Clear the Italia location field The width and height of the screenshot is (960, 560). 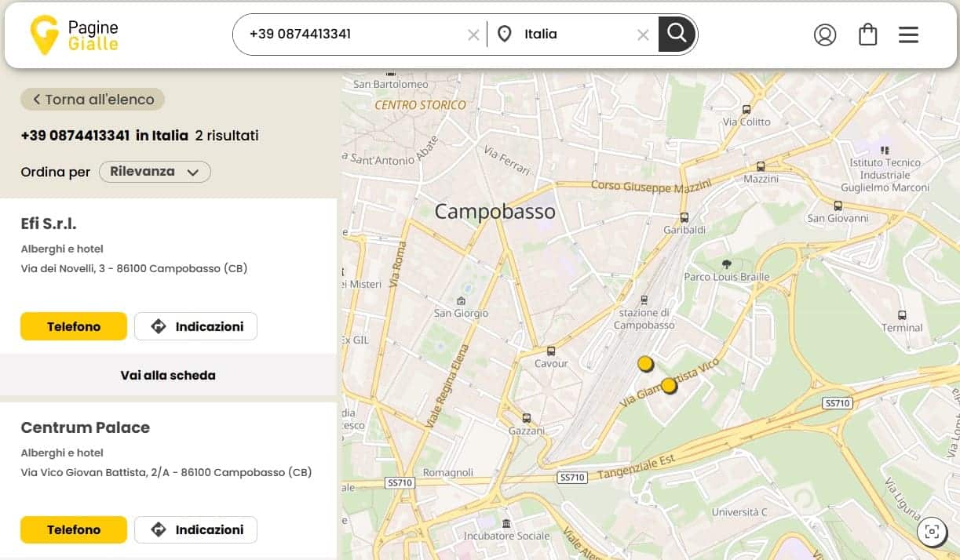[x=643, y=35]
